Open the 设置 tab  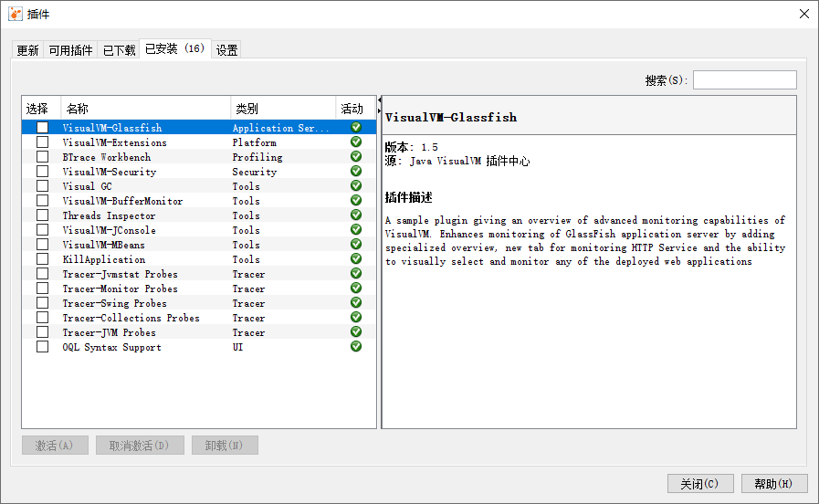[226, 50]
